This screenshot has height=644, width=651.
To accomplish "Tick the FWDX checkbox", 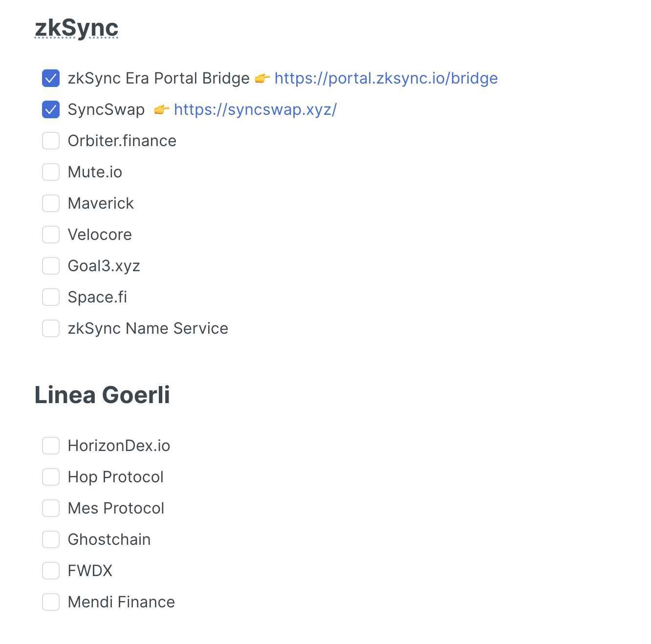I will (x=51, y=571).
